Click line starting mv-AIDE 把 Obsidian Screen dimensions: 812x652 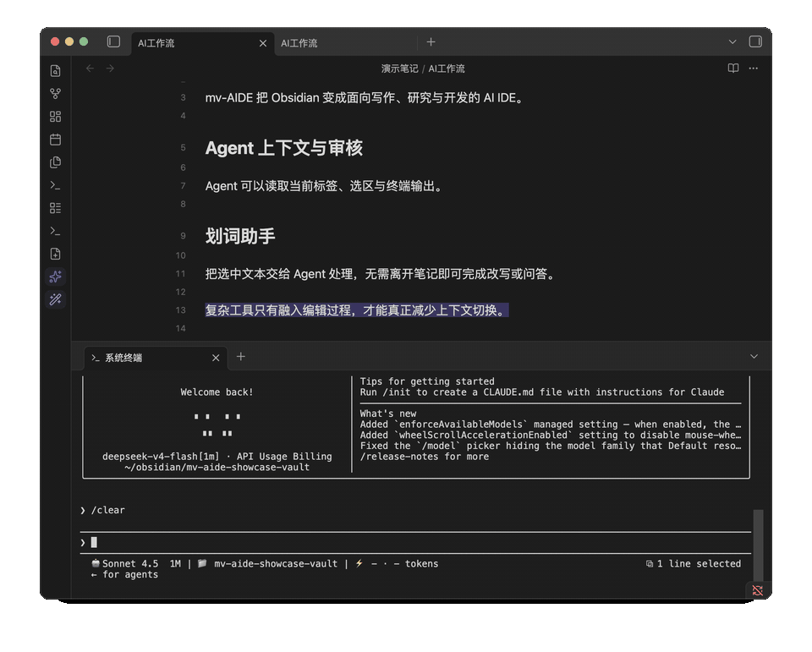point(365,98)
